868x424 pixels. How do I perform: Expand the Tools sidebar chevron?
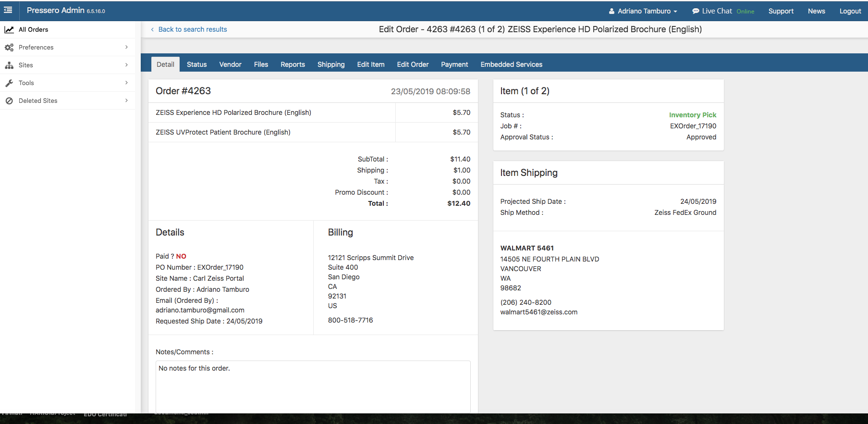coord(126,83)
